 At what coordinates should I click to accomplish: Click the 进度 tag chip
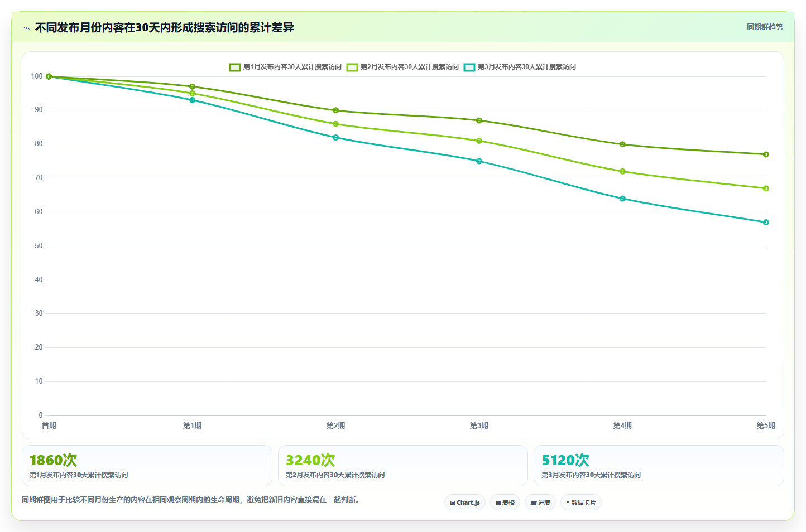click(x=540, y=502)
